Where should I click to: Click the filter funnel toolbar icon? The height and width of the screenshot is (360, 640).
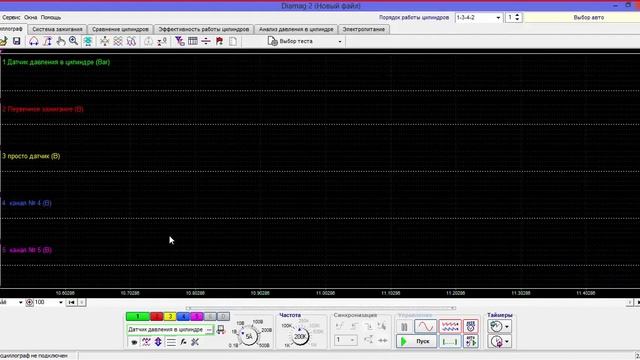pyautogui.click(x=180, y=41)
